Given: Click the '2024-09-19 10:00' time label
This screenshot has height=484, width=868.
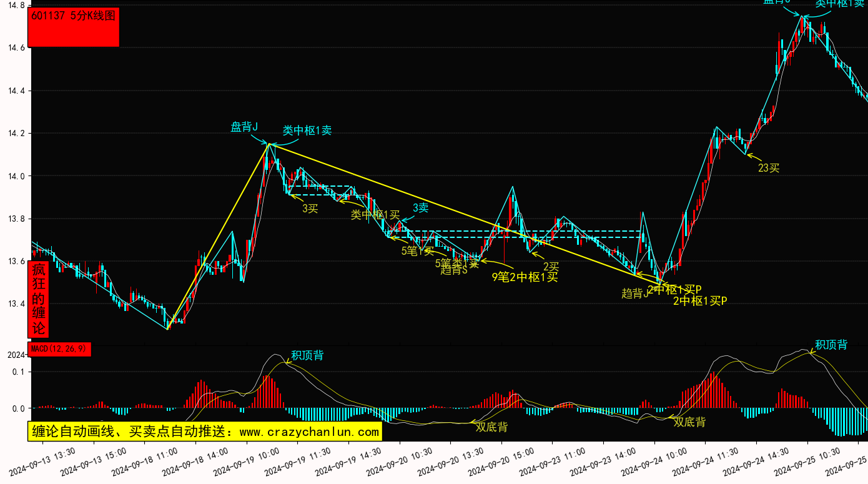Looking at the screenshot, I should (247, 462).
